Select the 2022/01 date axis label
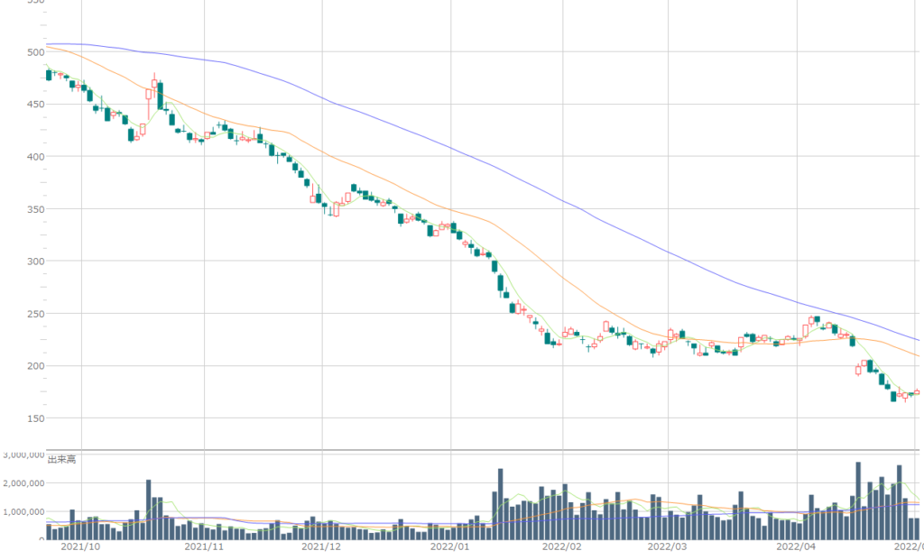 pos(449,546)
